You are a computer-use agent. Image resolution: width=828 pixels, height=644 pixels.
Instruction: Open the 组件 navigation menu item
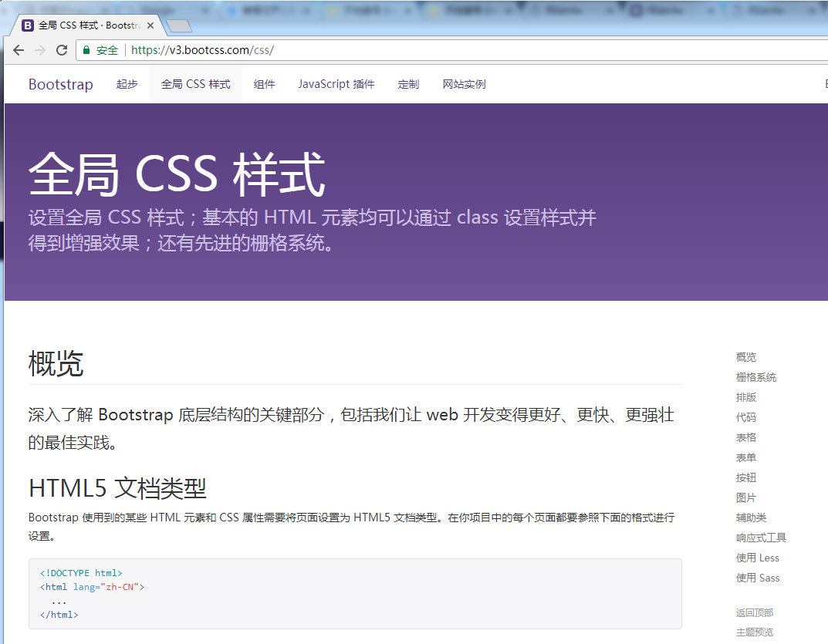point(265,84)
